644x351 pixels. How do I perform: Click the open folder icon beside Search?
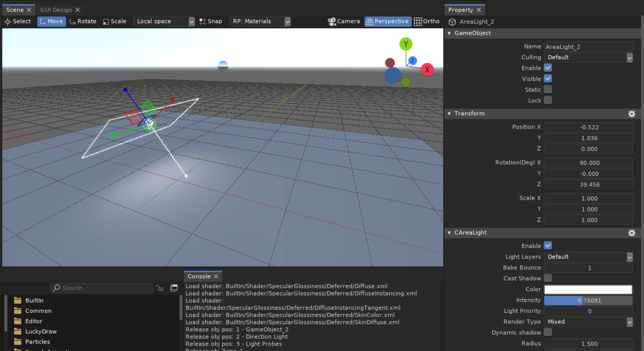pos(160,288)
